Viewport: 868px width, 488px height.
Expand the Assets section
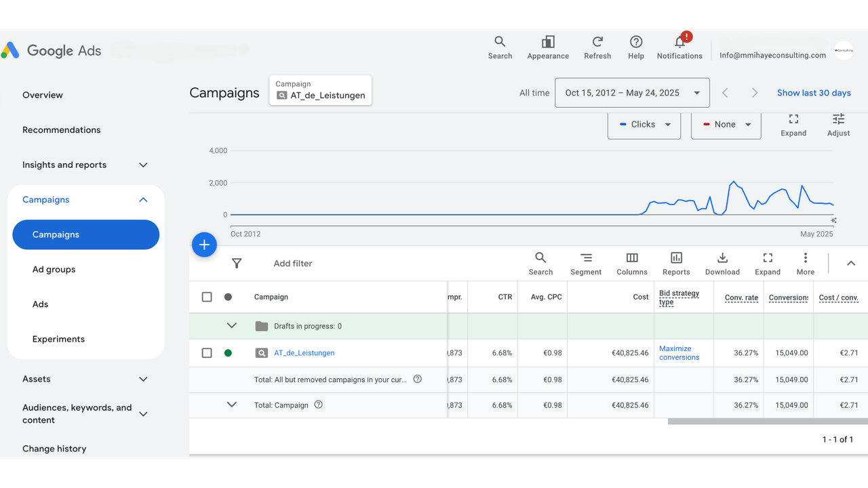[x=143, y=380]
